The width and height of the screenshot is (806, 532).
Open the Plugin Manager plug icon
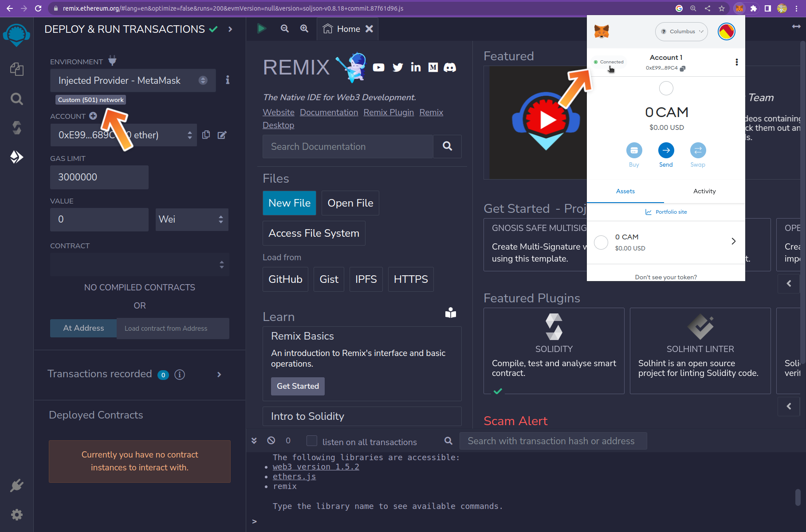point(16,485)
